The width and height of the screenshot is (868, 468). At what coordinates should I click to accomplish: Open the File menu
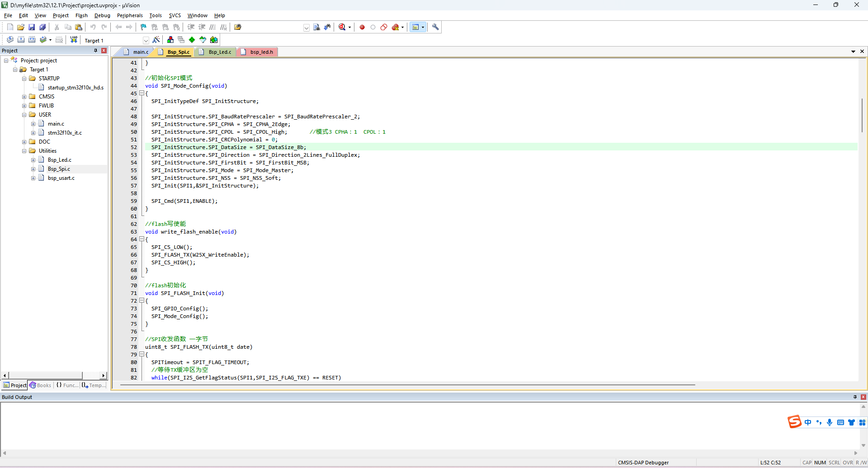(x=8, y=15)
